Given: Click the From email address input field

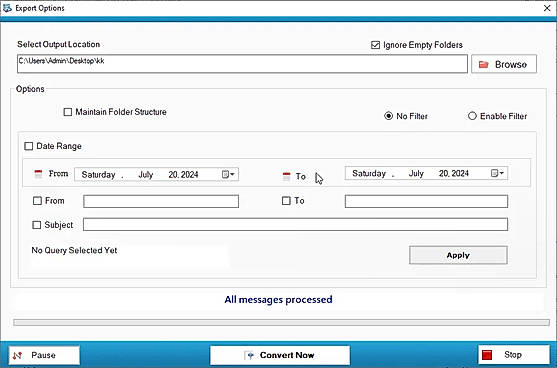Looking at the screenshot, I should point(161,201).
